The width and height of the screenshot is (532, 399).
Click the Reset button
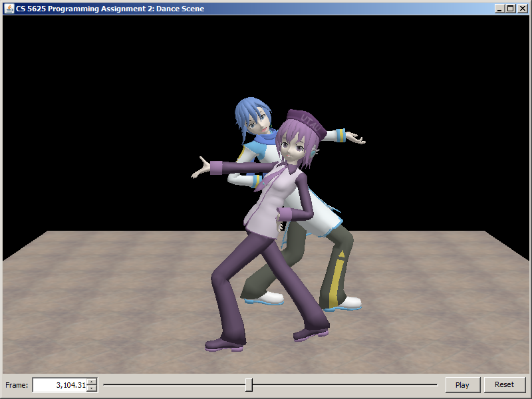tap(504, 384)
